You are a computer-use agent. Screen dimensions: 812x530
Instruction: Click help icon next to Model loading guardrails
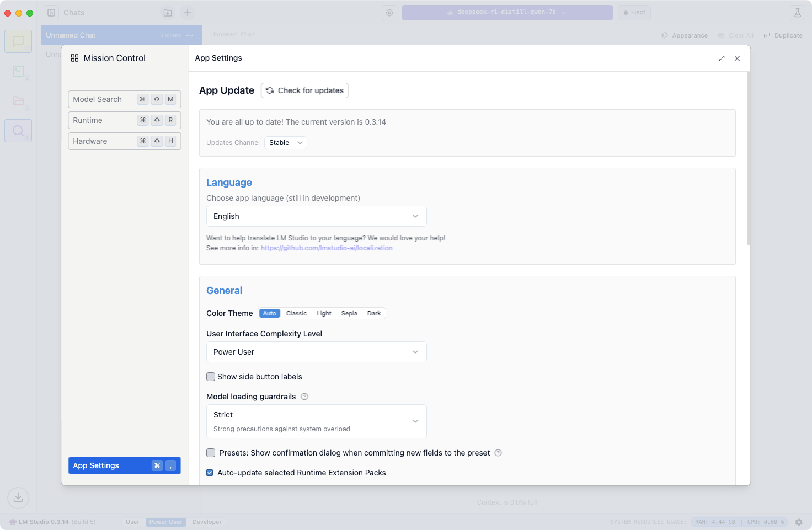click(x=304, y=397)
